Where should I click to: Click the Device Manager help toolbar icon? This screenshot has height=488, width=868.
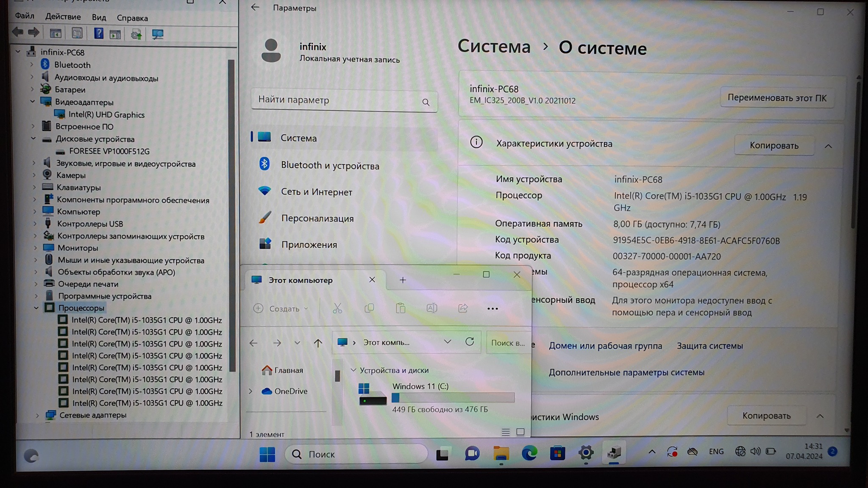[x=99, y=33]
